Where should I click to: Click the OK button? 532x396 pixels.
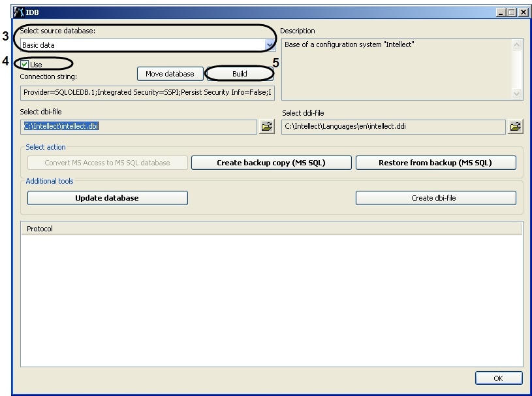pyautogui.click(x=499, y=378)
